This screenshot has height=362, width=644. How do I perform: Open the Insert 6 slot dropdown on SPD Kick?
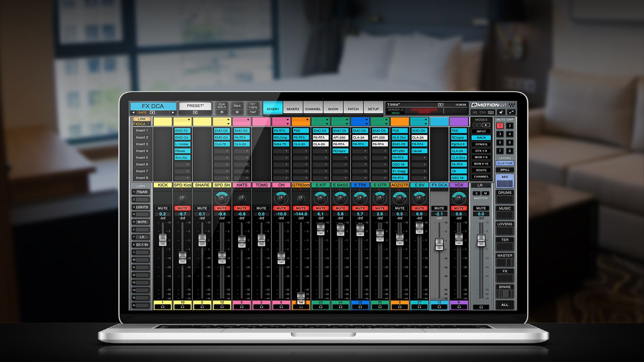[x=182, y=164]
